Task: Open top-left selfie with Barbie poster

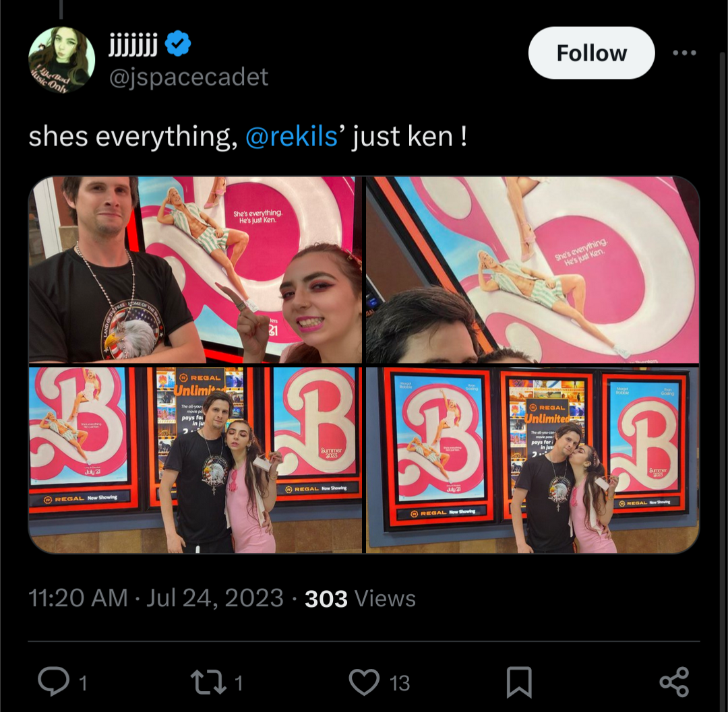Action: [195, 269]
